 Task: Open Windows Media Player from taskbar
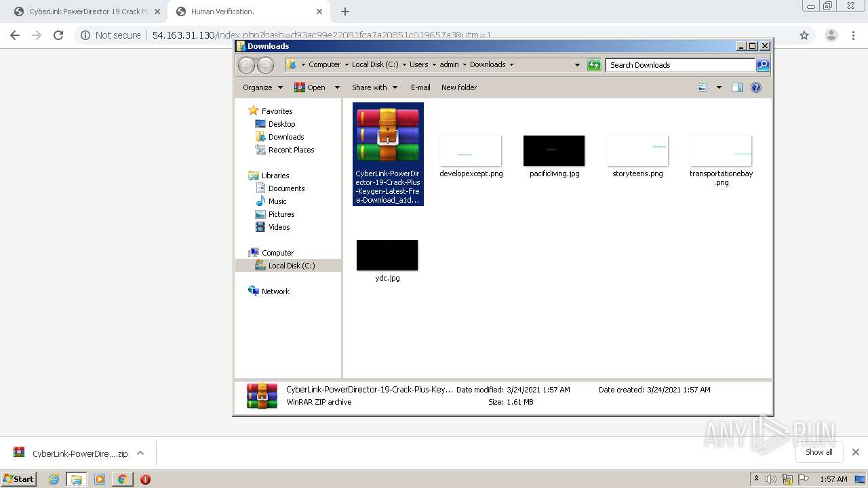[100, 479]
